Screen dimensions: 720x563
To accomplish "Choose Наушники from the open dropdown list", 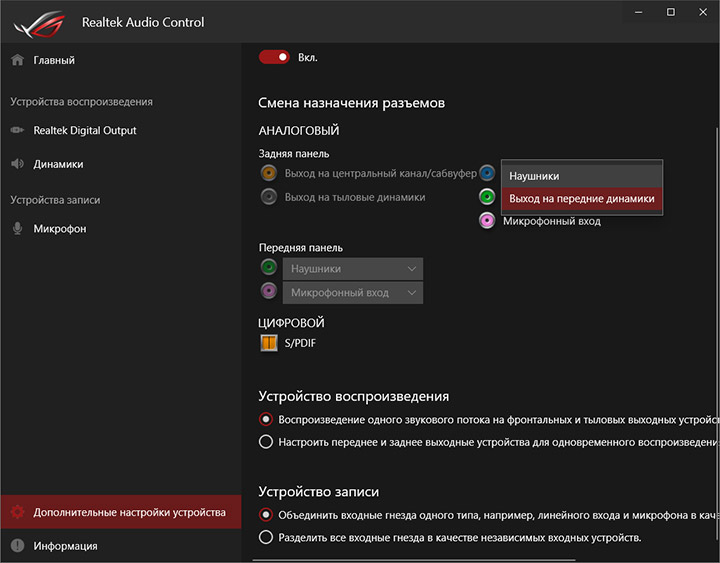I will [x=581, y=175].
